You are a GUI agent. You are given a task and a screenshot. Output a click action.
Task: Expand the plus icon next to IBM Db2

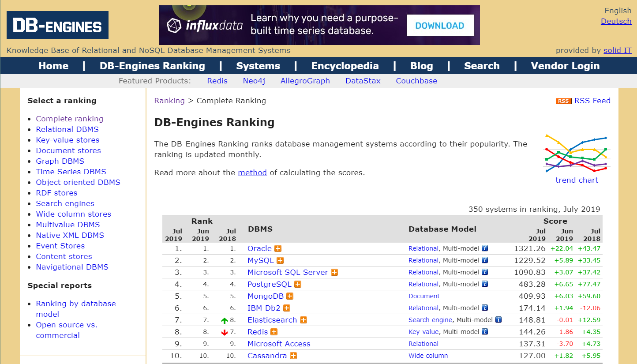tap(287, 308)
